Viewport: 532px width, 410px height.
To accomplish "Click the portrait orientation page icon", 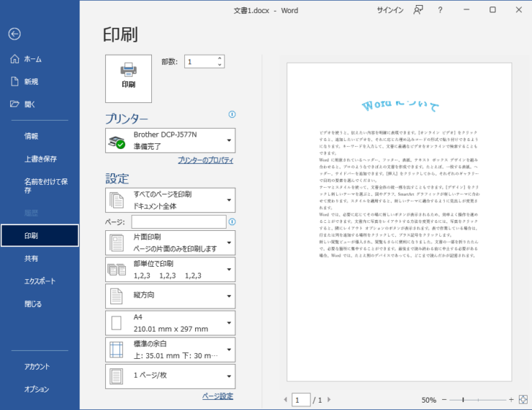I will click(116, 296).
